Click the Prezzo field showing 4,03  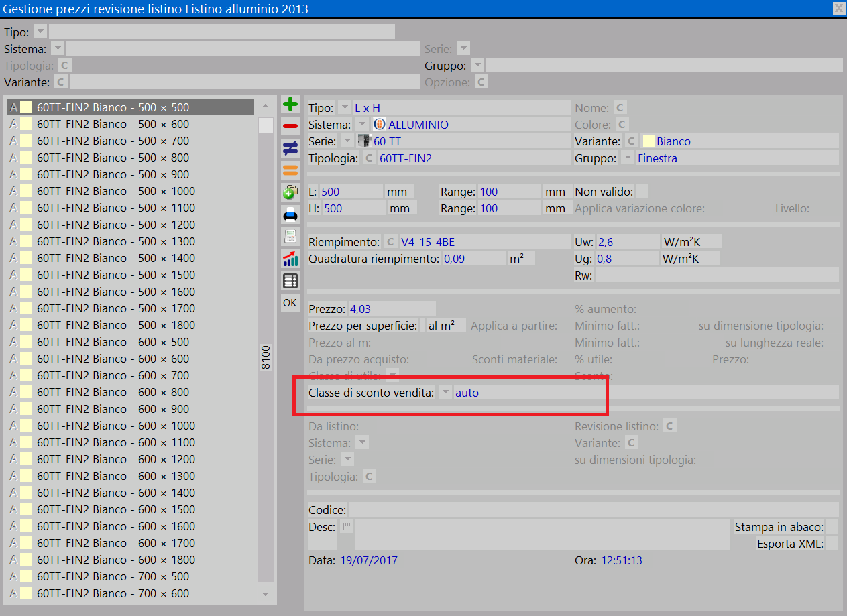392,309
